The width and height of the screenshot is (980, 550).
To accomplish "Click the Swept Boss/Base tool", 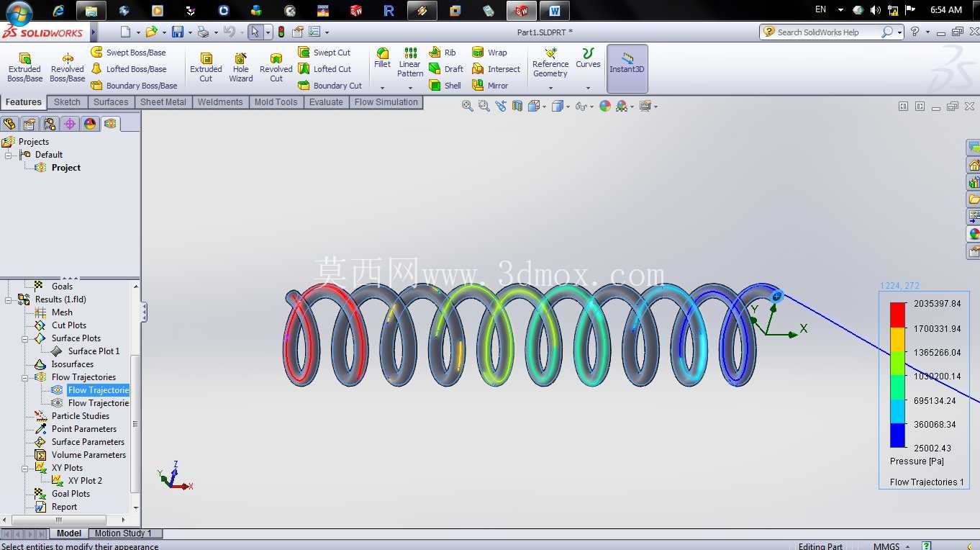I will pyautogui.click(x=128, y=53).
